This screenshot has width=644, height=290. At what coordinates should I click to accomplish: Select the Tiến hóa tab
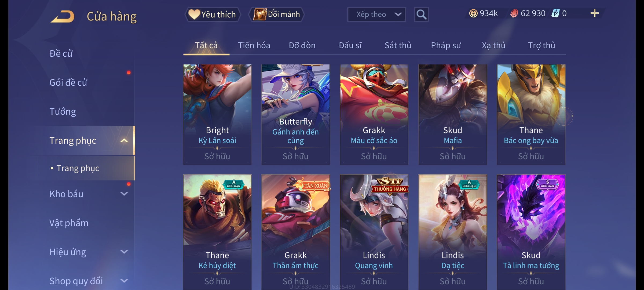click(x=254, y=45)
